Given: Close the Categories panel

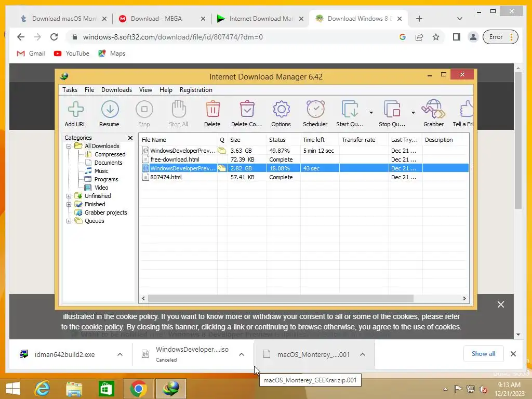Looking at the screenshot, I should [x=130, y=138].
